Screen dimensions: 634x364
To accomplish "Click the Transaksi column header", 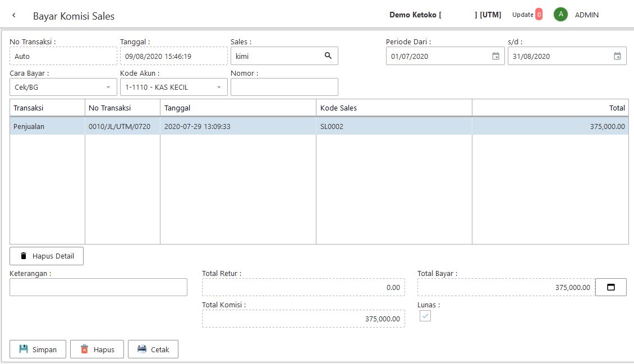I will pyautogui.click(x=47, y=108).
